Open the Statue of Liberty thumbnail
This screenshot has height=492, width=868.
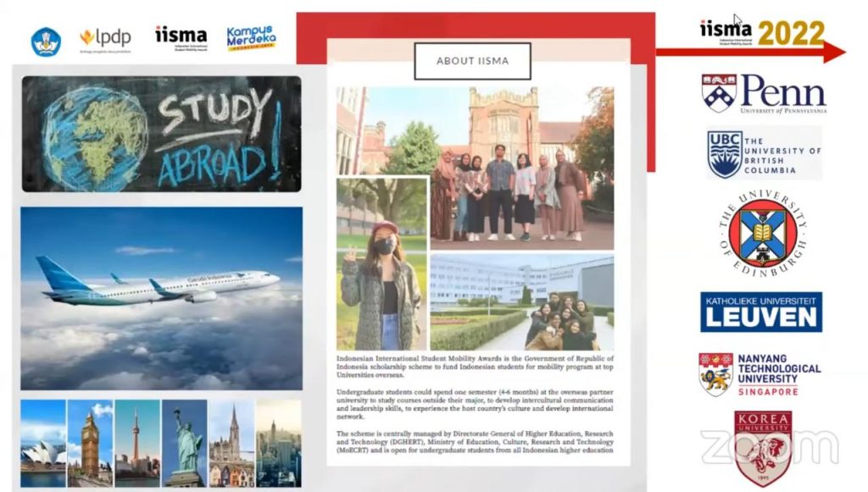point(184,444)
